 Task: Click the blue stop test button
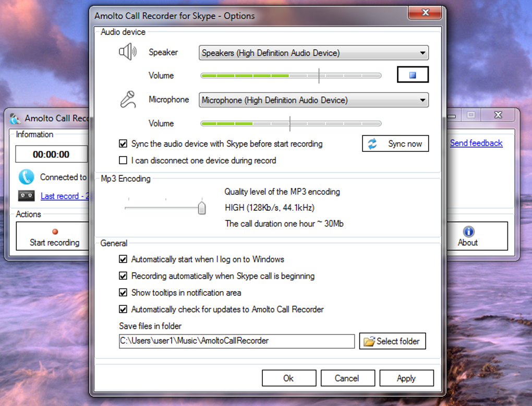click(x=413, y=75)
